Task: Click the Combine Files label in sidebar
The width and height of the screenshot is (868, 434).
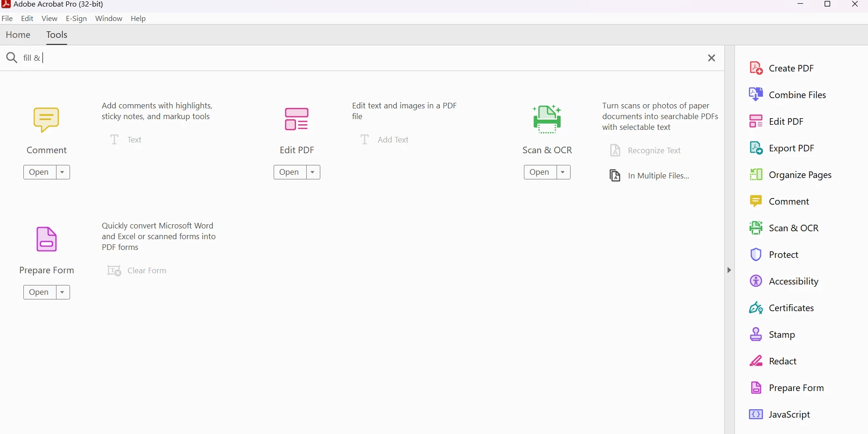Action: 797,95
